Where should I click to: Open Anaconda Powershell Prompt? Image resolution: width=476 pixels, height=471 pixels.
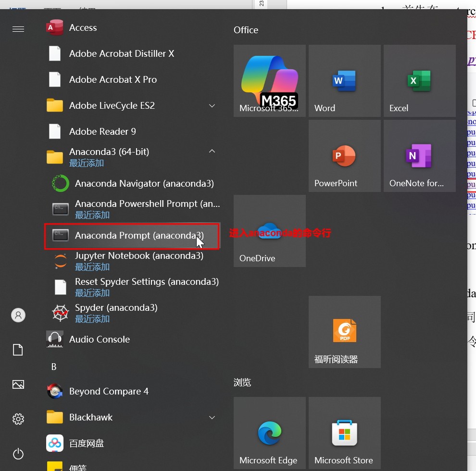[x=132, y=209]
